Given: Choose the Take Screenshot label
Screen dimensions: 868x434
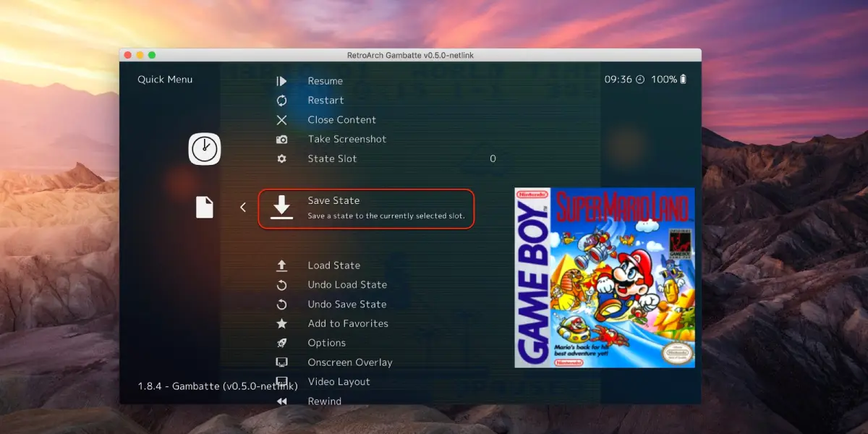Looking at the screenshot, I should (347, 140).
